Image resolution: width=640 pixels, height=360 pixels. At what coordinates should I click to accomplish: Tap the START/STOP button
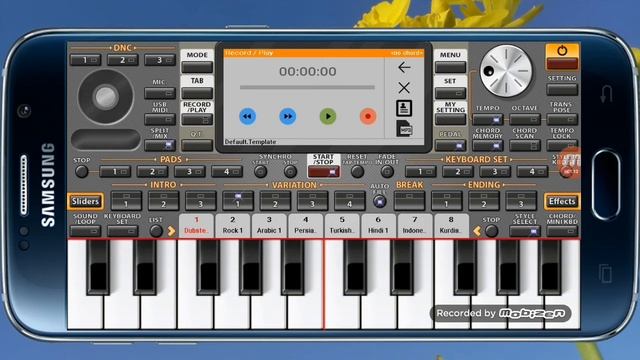point(324,171)
